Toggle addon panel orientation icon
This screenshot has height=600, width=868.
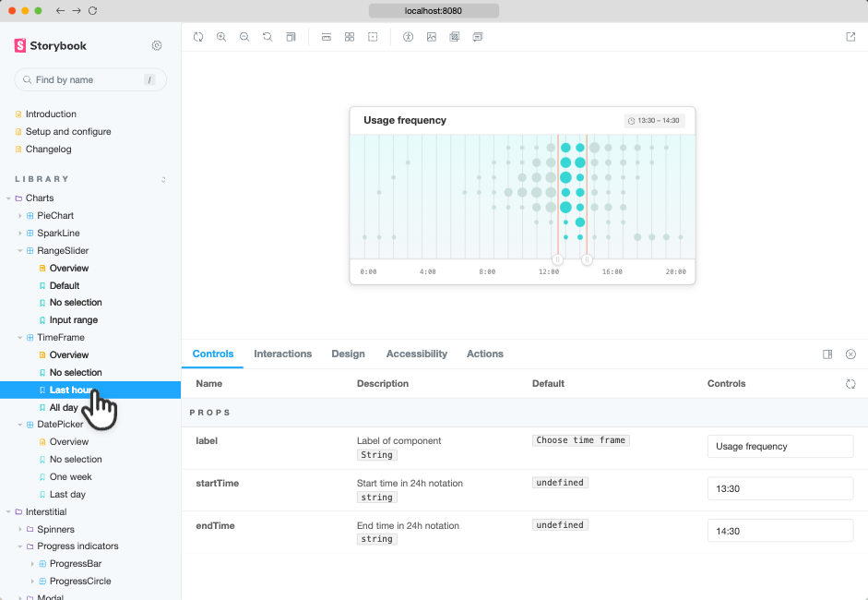click(827, 354)
